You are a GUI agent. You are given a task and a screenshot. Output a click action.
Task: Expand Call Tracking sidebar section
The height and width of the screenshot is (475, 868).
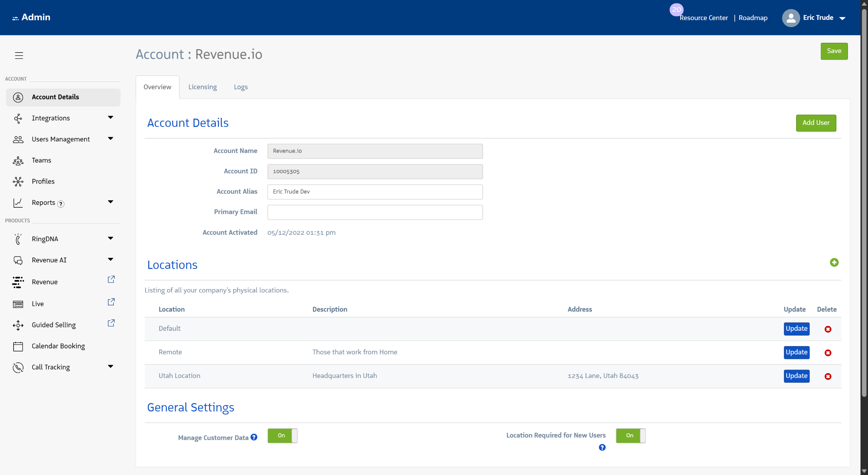tap(110, 366)
